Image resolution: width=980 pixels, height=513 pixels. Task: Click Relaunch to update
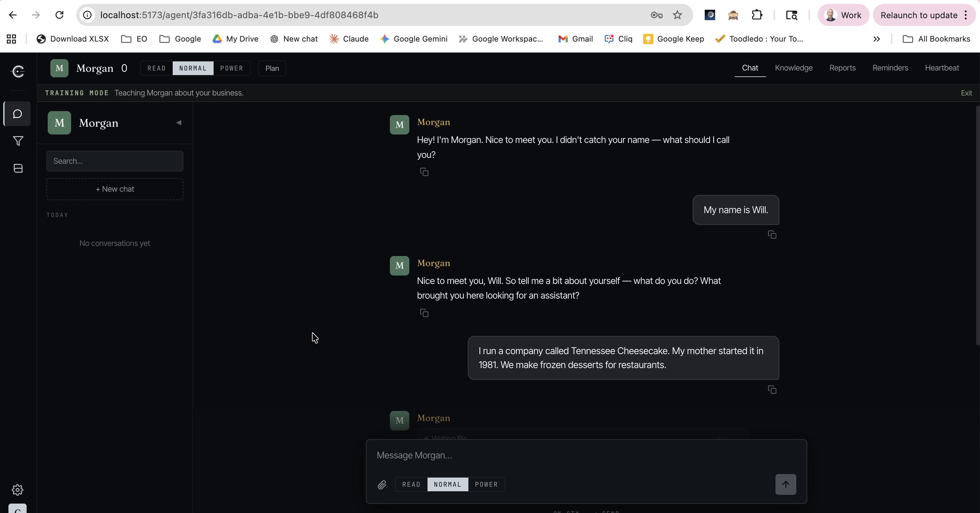pyautogui.click(x=919, y=15)
